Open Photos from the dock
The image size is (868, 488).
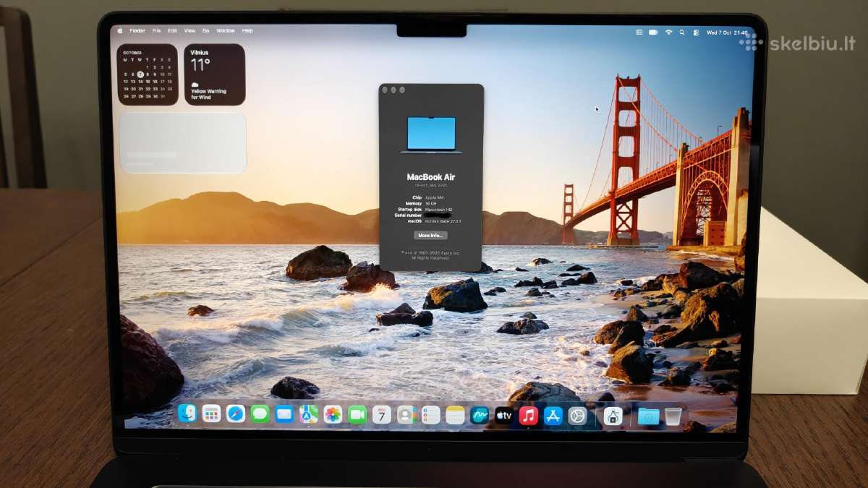point(333,414)
